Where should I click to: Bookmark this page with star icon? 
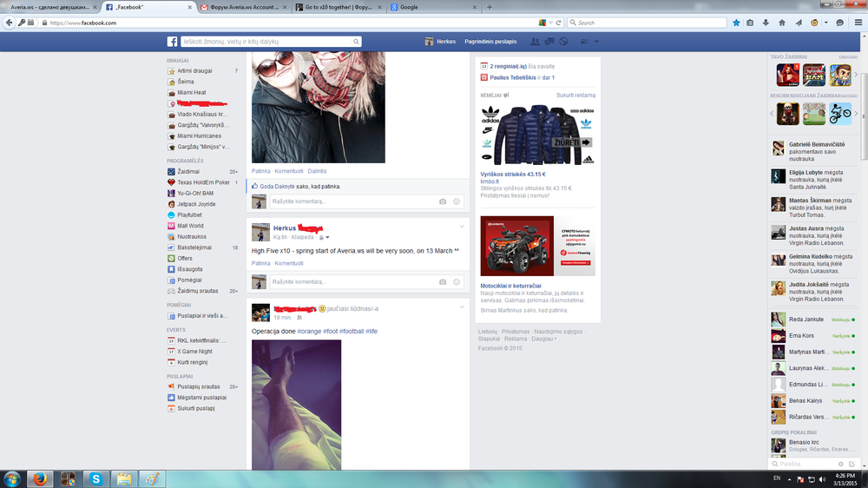click(736, 23)
